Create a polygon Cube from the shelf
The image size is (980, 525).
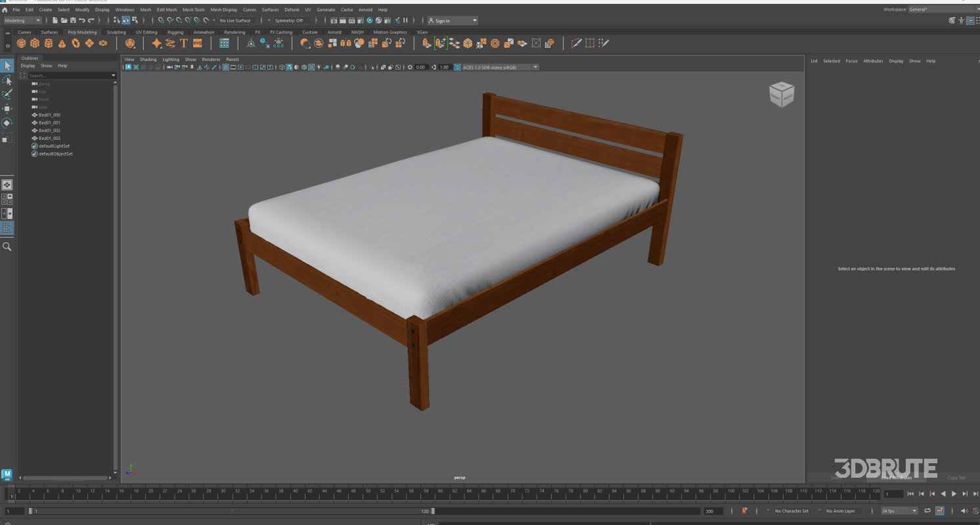(35, 43)
